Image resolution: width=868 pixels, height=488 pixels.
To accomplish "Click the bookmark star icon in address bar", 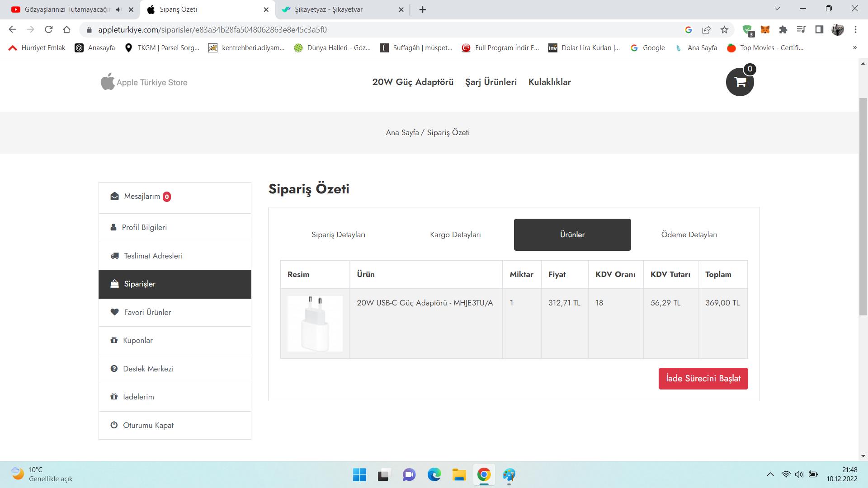I will [x=724, y=30].
